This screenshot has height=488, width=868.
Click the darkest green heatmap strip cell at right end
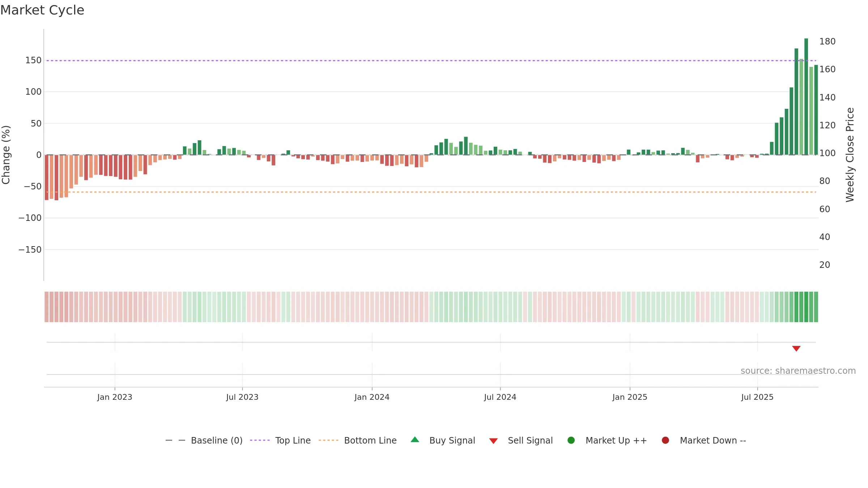(806, 307)
